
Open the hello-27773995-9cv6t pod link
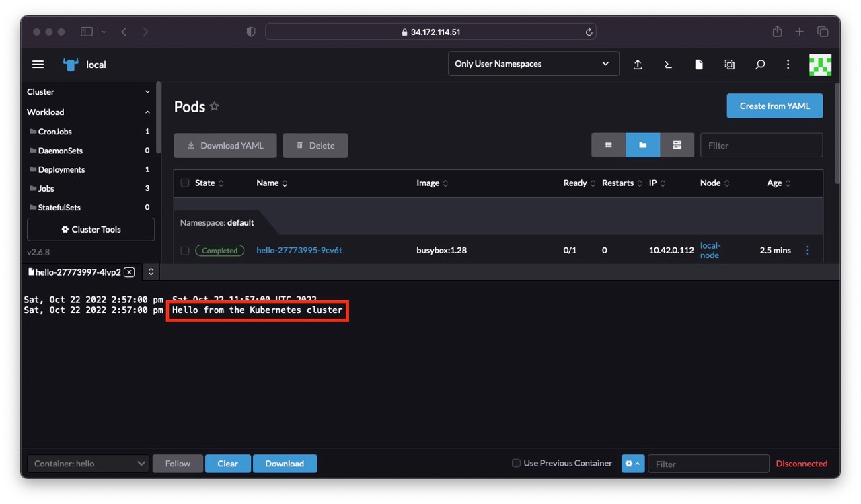point(299,250)
